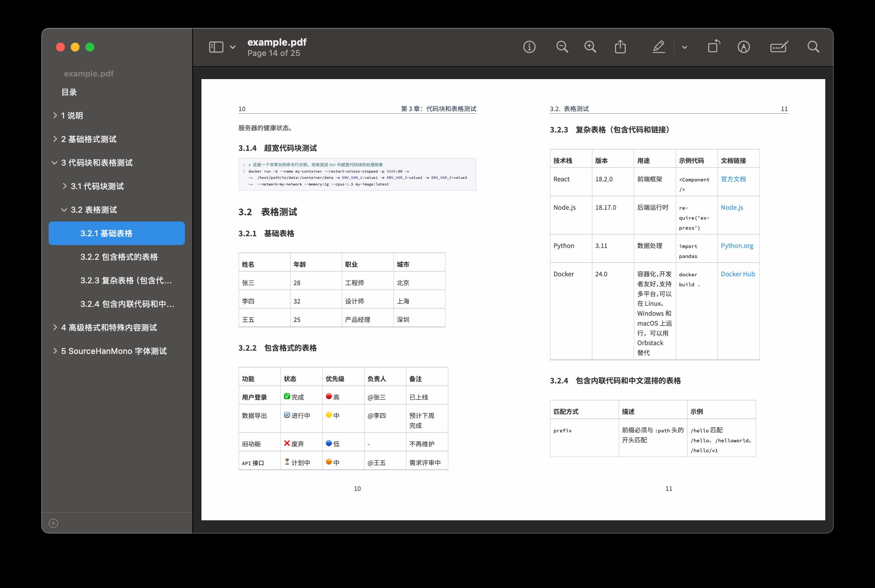
Task: Select the '3.2.1 基础表格' outline item
Action: click(117, 233)
